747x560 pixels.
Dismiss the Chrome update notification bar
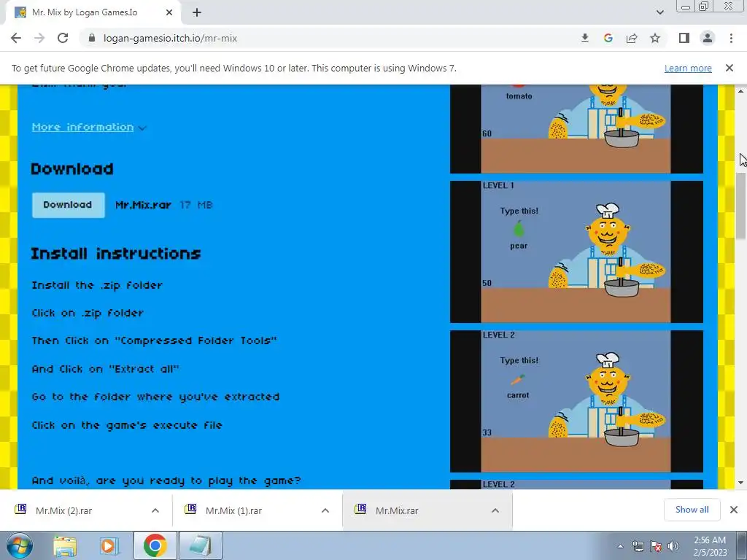(x=729, y=68)
